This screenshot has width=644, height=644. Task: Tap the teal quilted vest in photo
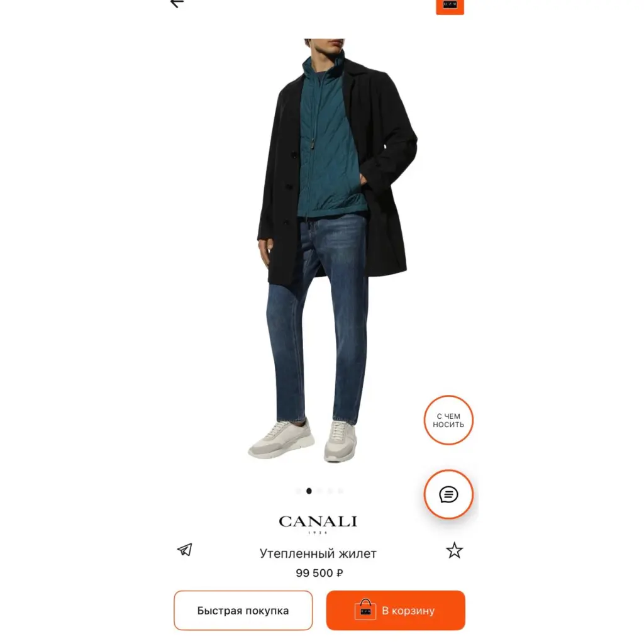coord(328,140)
